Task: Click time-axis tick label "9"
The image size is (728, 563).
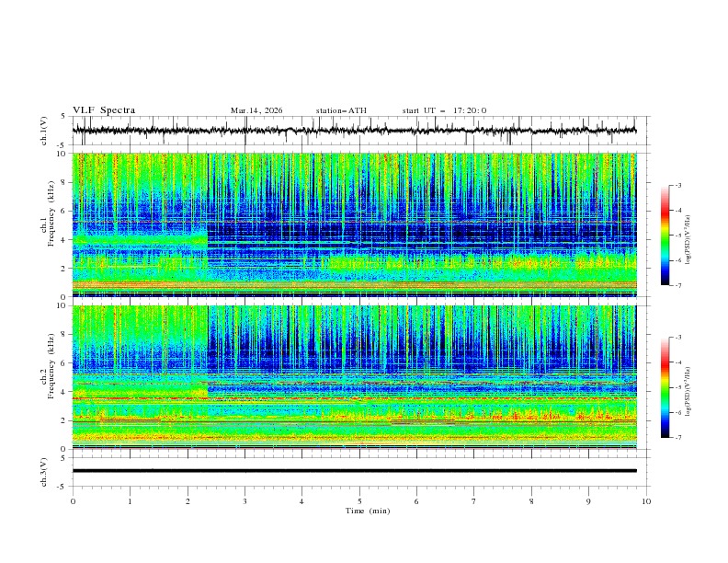Action: [588, 501]
